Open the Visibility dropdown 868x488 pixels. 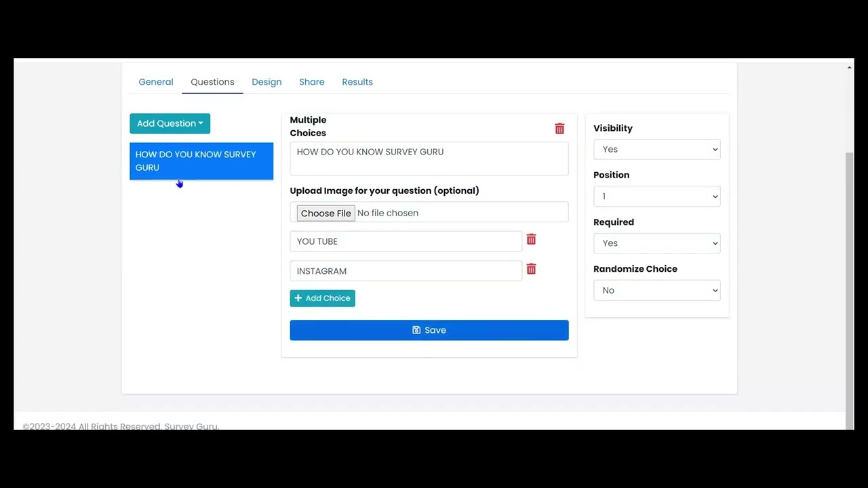click(x=656, y=149)
